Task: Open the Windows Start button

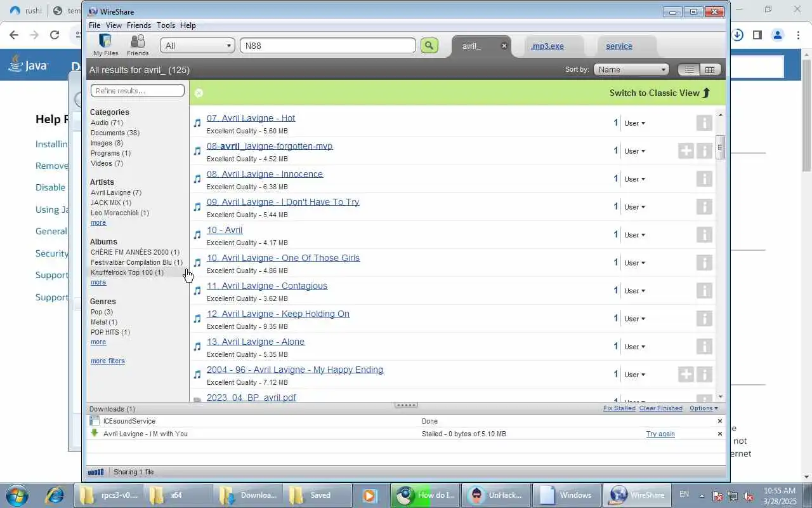Action: pyautogui.click(x=16, y=495)
